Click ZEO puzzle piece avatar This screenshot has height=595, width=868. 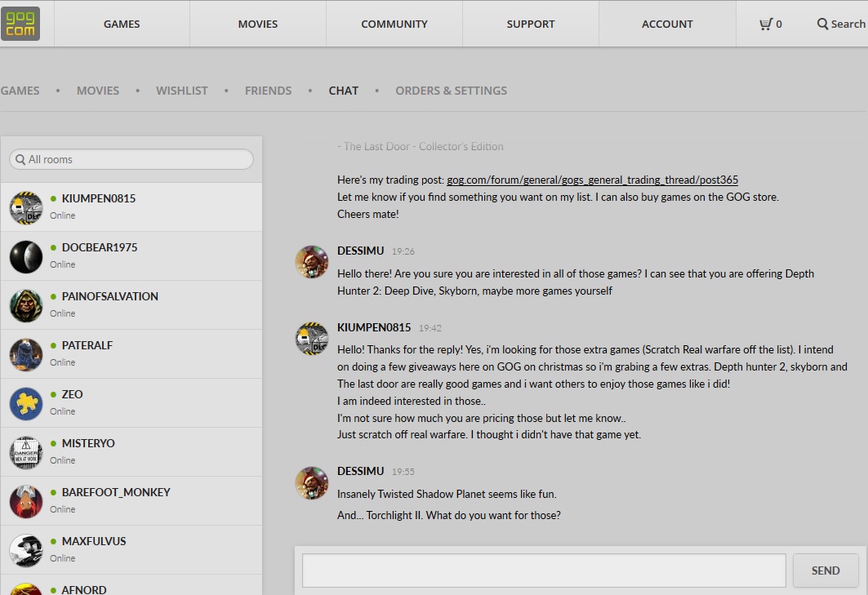pyautogui.click(x=26, y=404)
